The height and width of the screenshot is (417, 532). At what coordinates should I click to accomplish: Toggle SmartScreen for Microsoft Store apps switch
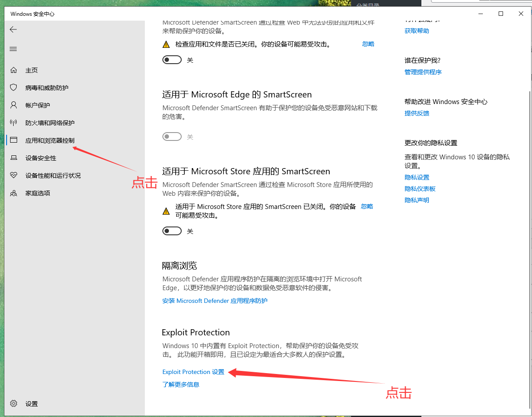tap(172, 231)
